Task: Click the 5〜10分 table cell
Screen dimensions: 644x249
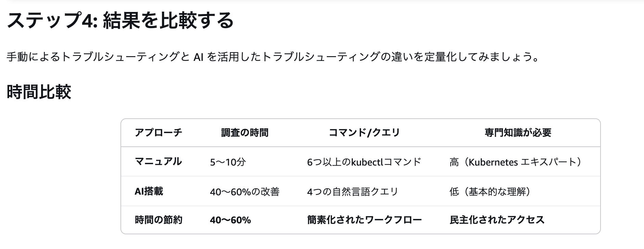Action: point(228,162)
